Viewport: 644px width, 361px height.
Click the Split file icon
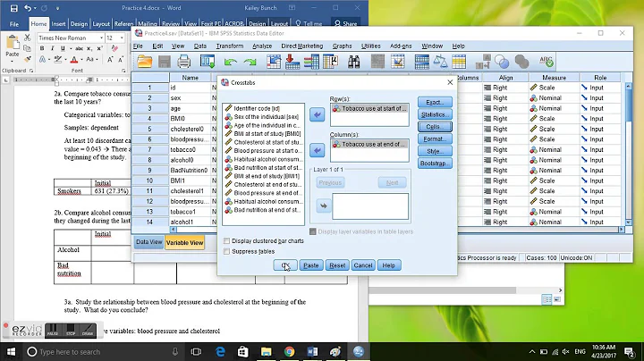(x=422, y=62)
